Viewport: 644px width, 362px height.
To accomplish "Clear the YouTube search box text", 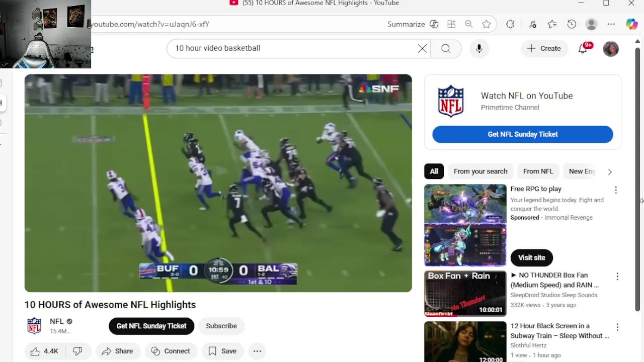I will pyautogui.click(x=422, y=48).
